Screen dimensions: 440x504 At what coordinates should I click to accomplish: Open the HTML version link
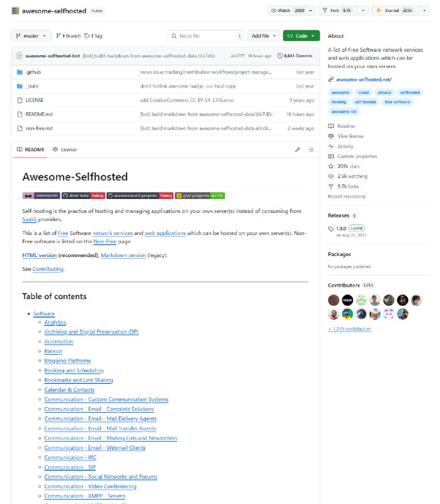[40, 255]
